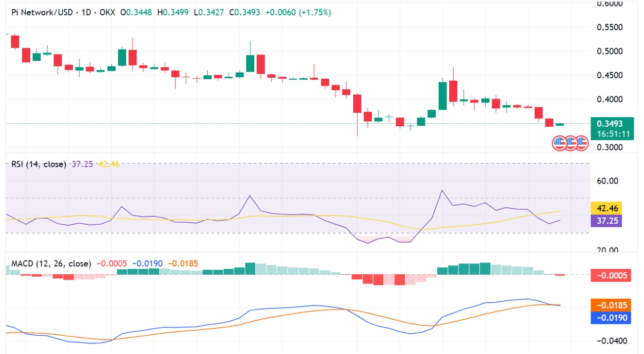Click the yellow RSI MA value 42.46 in legend
Screen dimensions: 644x354
tap(108, 164)
